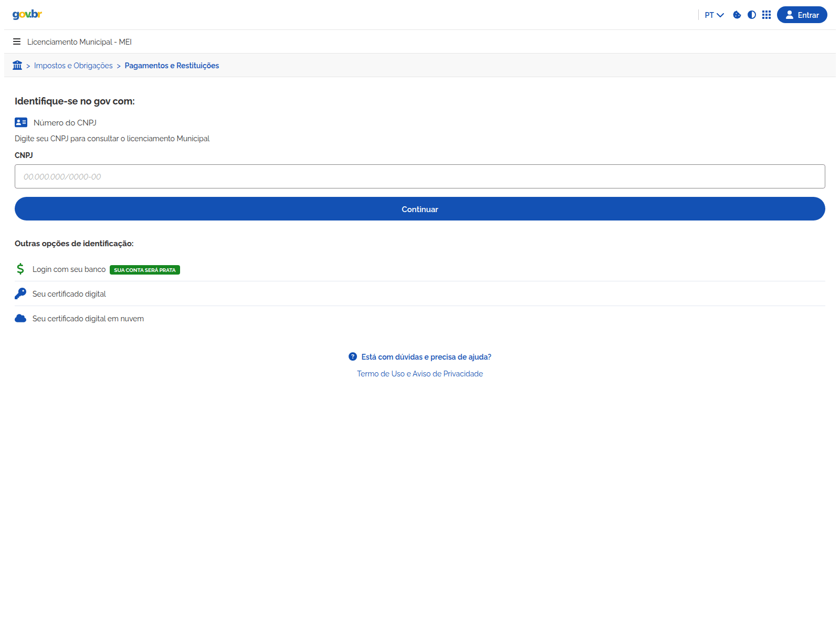Screen dimensions: 840x630
Task: Open Impostos e Obrigações breadcrumb link
Action: [x=73, y=66]
